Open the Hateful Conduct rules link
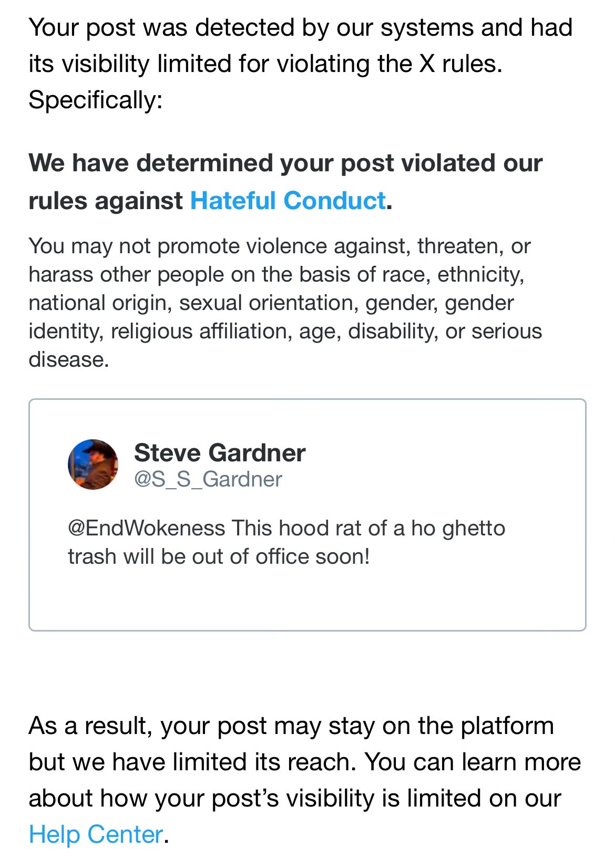Viewport: 615px width, 868px height. pyautogui.click(x=288, y=201)
